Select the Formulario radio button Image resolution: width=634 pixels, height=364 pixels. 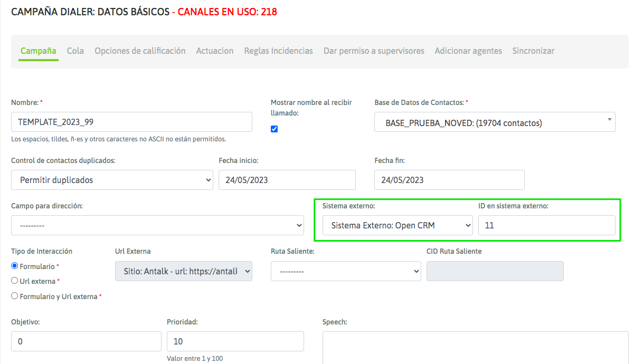point(15,266)
